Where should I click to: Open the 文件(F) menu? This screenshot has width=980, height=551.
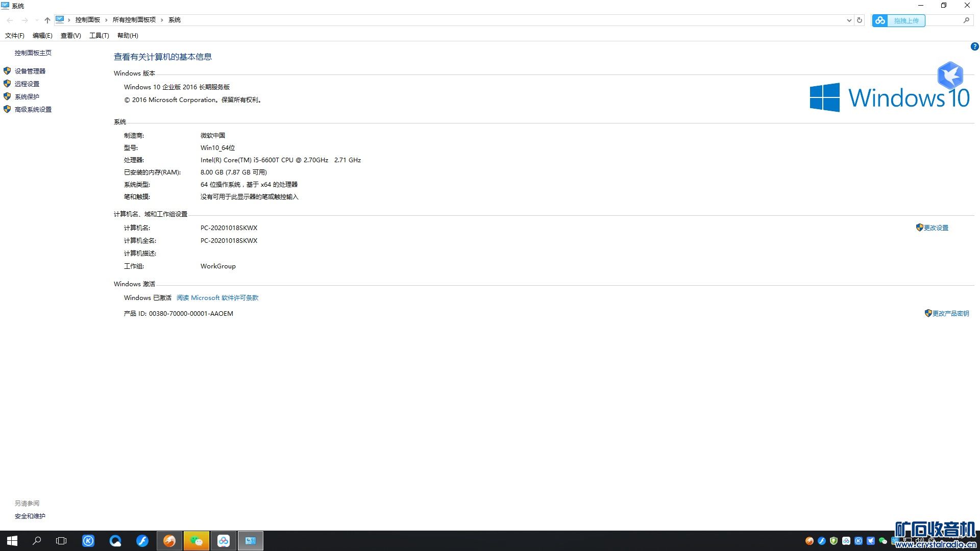pos(15,35)
